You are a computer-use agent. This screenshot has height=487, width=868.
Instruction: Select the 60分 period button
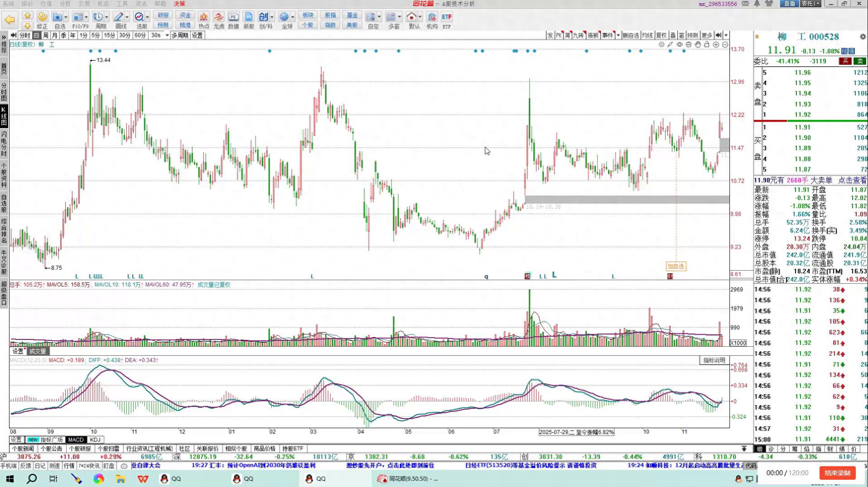(140, 35)
